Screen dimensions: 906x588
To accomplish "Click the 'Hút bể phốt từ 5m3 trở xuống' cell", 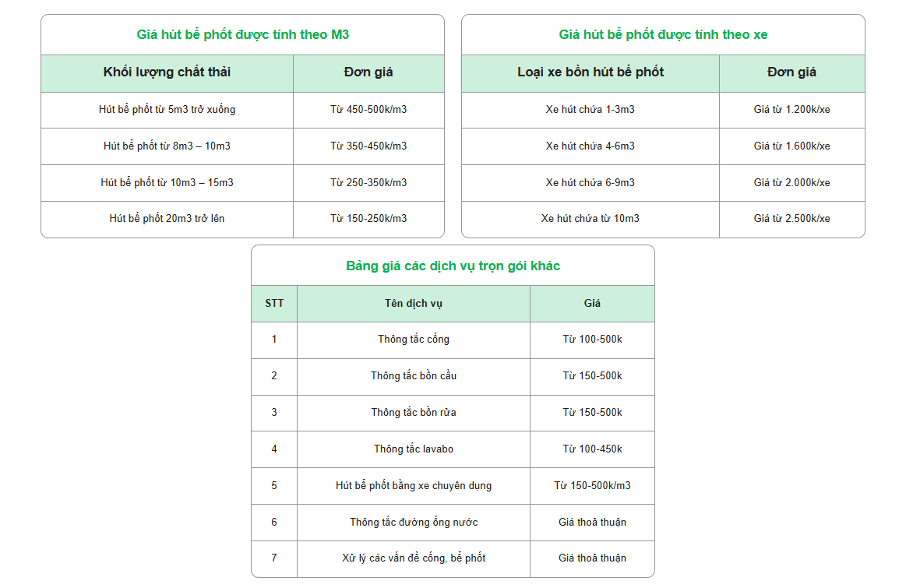I will pyautogui.click(x=167, y=110).
